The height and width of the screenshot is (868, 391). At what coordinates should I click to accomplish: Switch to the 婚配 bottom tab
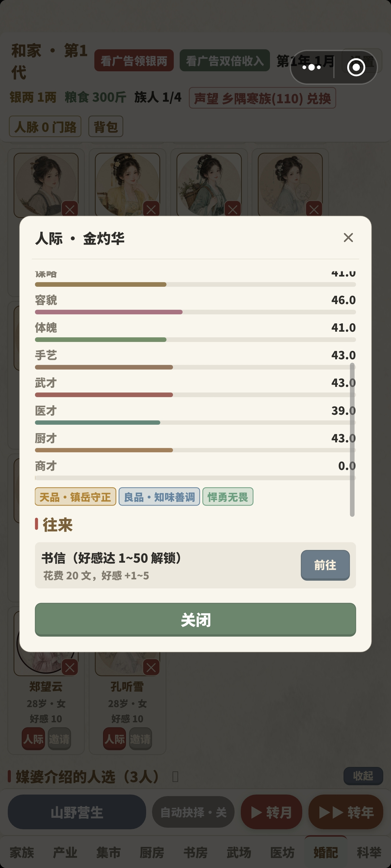point(326,852)
